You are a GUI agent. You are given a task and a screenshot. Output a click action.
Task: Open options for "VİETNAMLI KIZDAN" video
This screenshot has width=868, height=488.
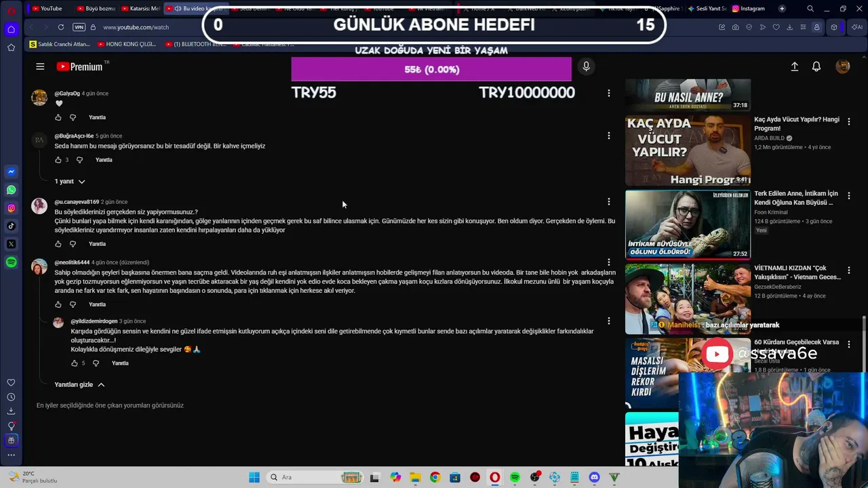coord(848,270)
